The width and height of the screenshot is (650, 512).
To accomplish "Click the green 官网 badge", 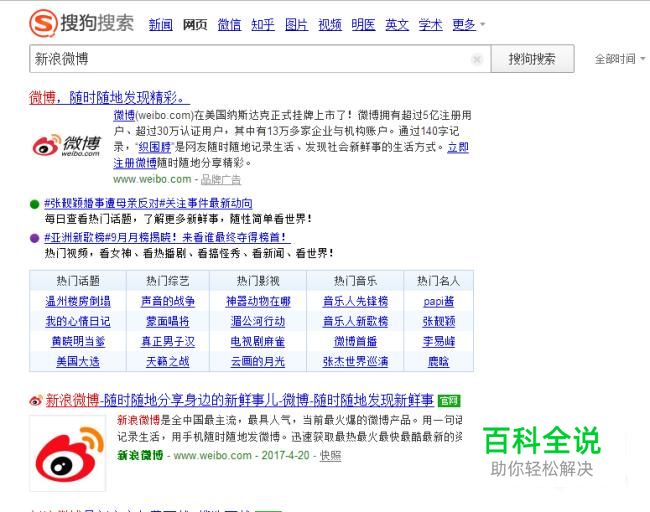I will click(x=449, y=400).
